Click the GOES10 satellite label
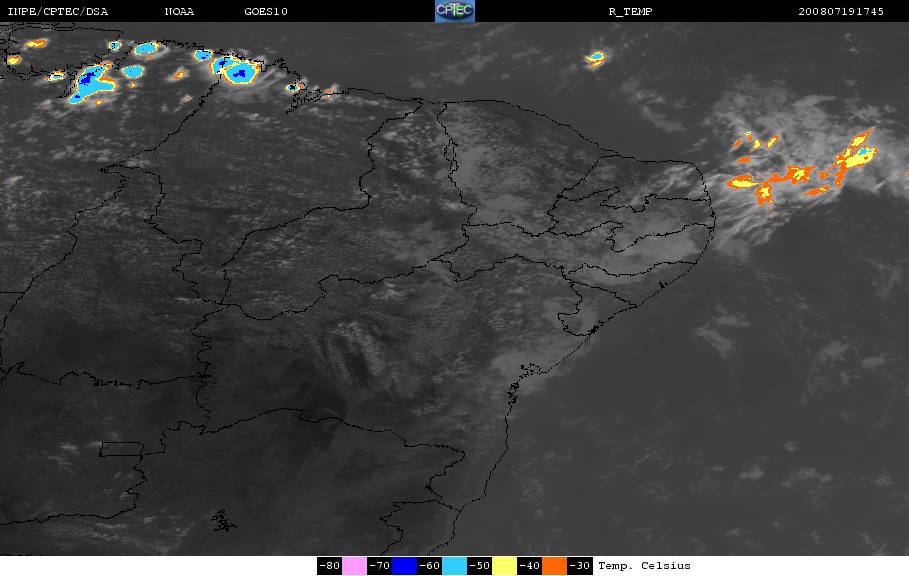909x576 pixels. 266,12
